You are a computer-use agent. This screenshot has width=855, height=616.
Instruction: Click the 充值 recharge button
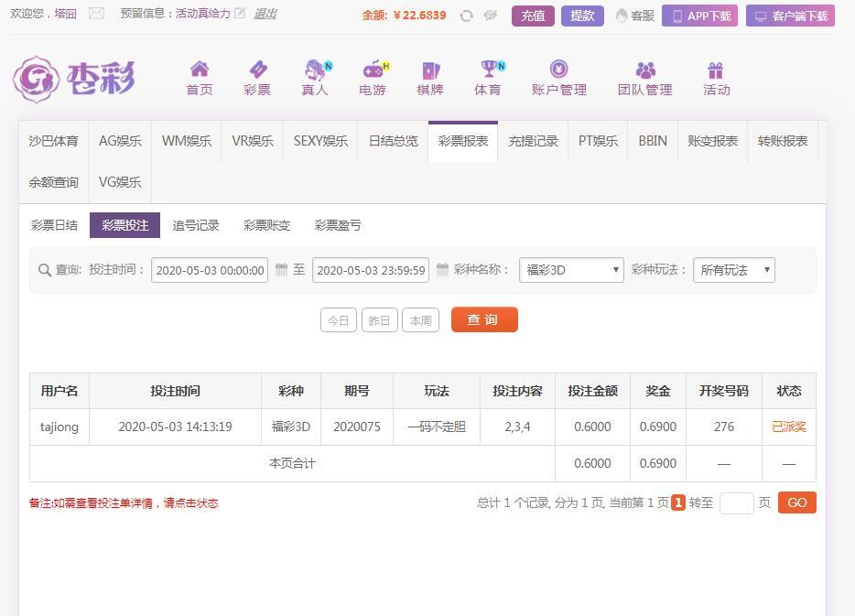[533, 16]
